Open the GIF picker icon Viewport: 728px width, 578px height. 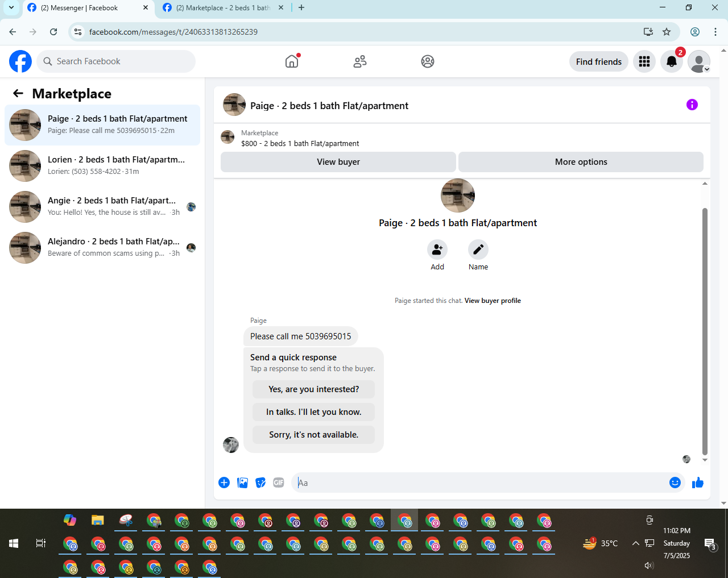[x=279, y=483]
